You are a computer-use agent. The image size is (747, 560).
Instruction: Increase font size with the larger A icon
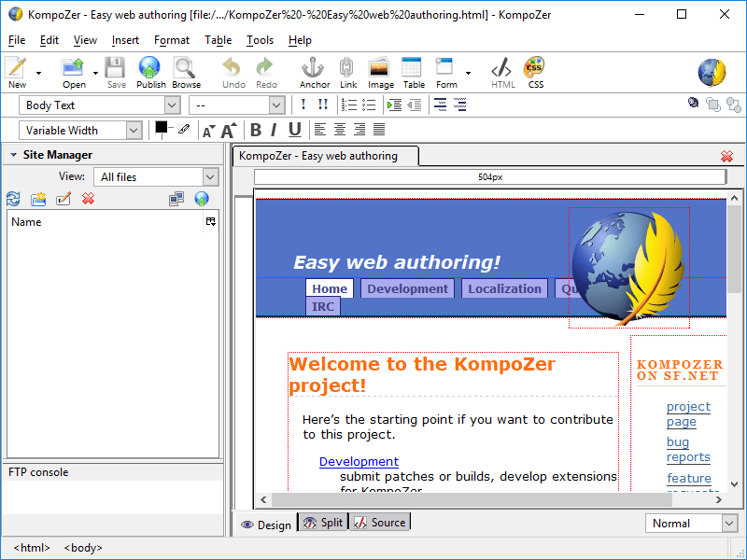pos(229,130)
